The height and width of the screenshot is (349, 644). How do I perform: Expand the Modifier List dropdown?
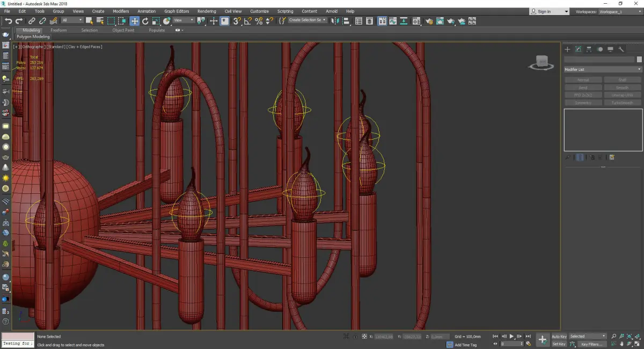coord(602,69)
